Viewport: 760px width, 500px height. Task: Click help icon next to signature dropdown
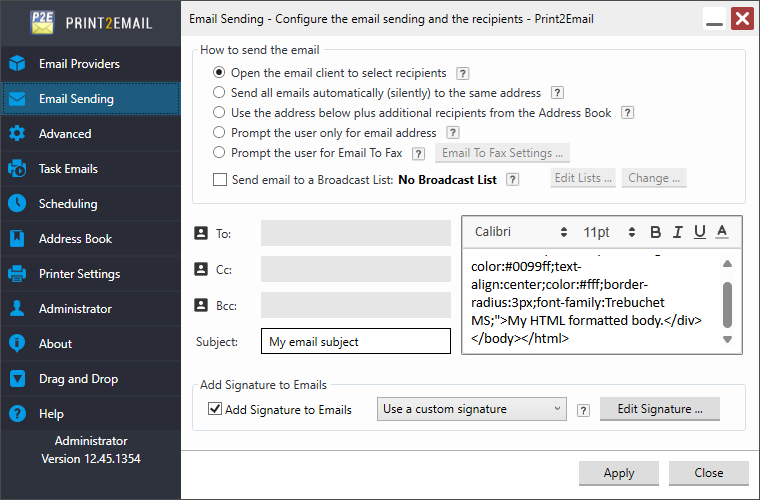[x=583, y=409]
